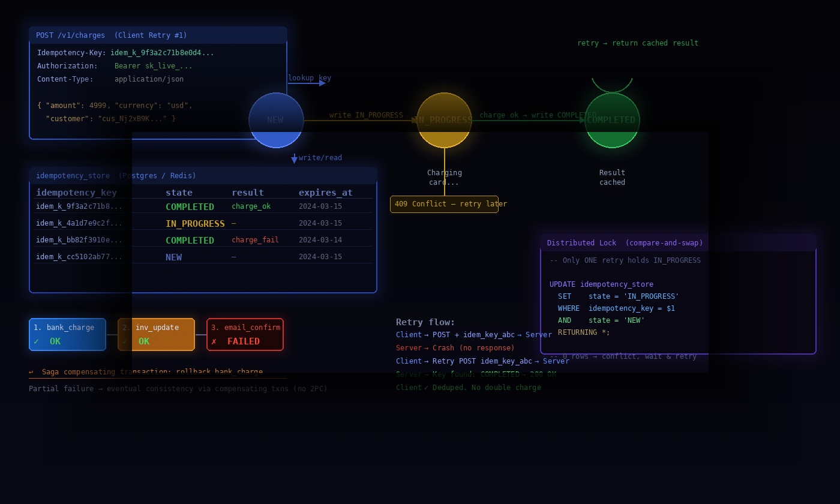Click the Partial failure eventual consistency note
This screenshot has height=504, width=840.
click(178, 389)
